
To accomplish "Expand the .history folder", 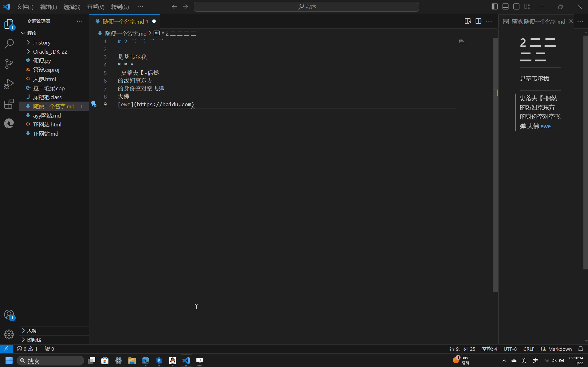I will 54,42.
